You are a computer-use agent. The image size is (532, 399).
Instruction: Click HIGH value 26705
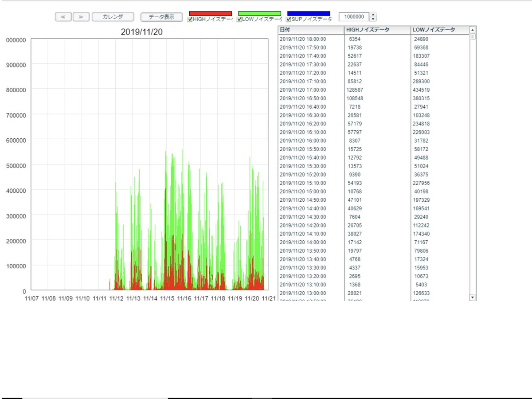click(355, 225)
